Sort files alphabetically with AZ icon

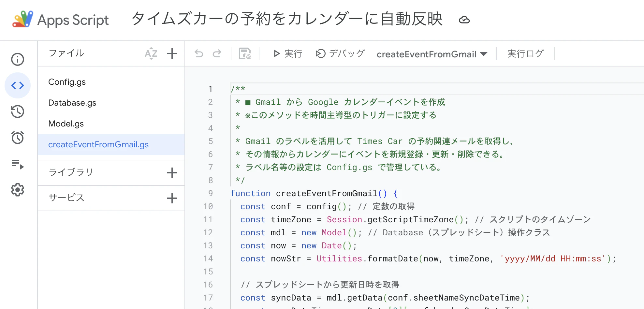point(151,53)
